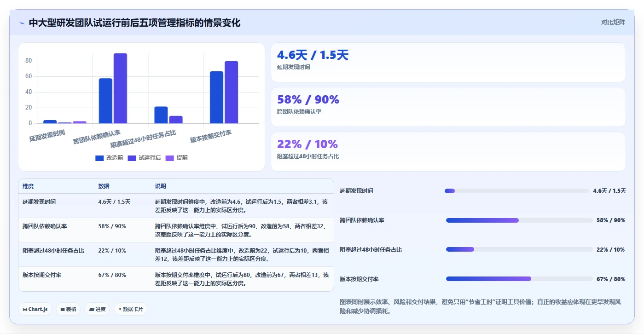644x334 pixels.
Task: Click the dashboard title 中大型研发团队试运行前后五项管理指标的情景变化
Action: click(134, 23)
